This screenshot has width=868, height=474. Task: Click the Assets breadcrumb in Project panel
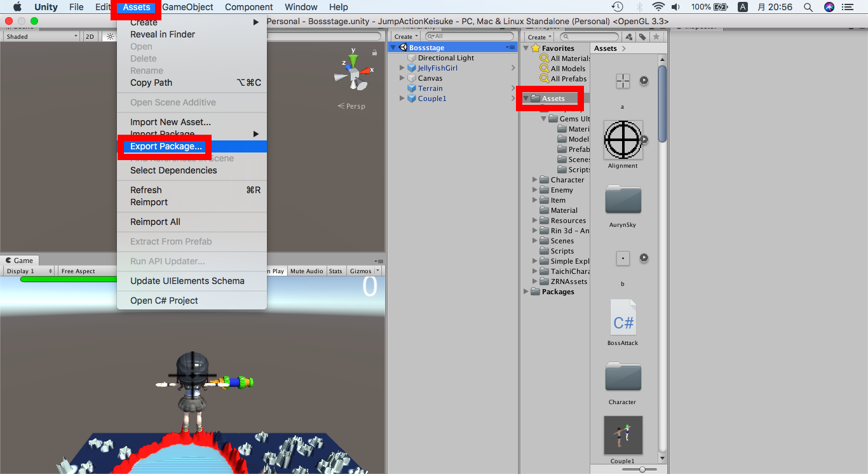coord(606,48)
